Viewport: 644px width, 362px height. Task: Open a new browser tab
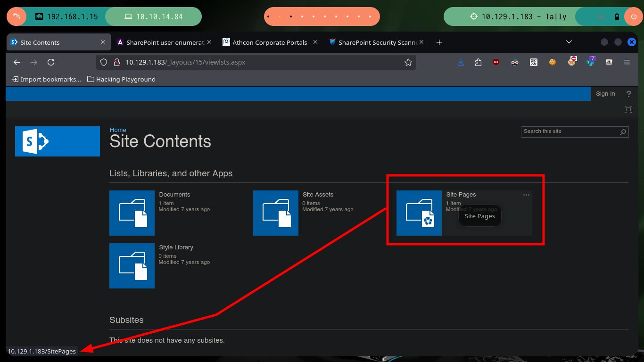click(439, 42)
